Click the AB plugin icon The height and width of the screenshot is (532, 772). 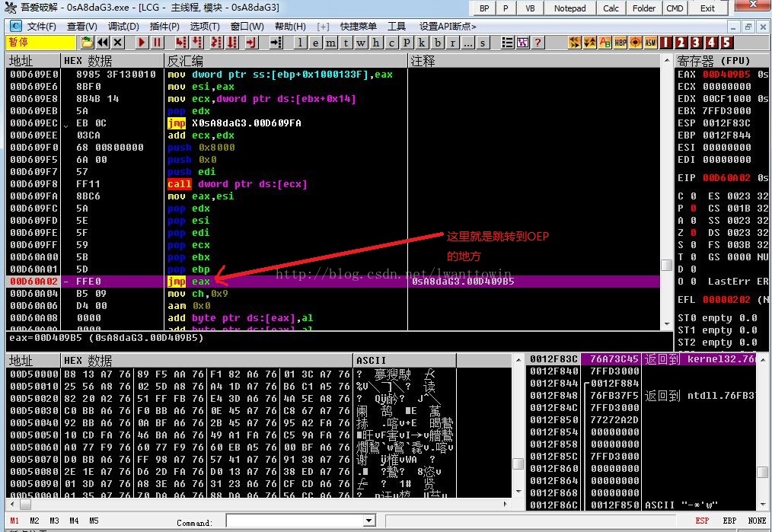pos(605,43)
